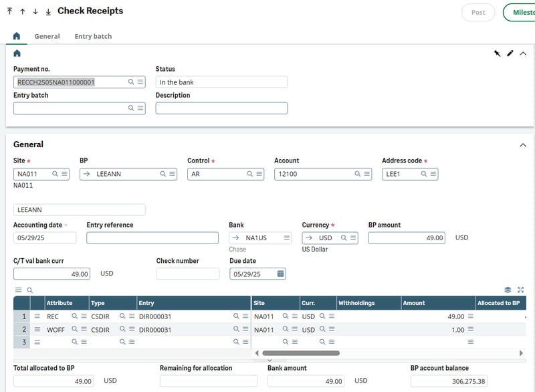
Task: Click the pin icon in header panel
Action: (x=498, y=54)
